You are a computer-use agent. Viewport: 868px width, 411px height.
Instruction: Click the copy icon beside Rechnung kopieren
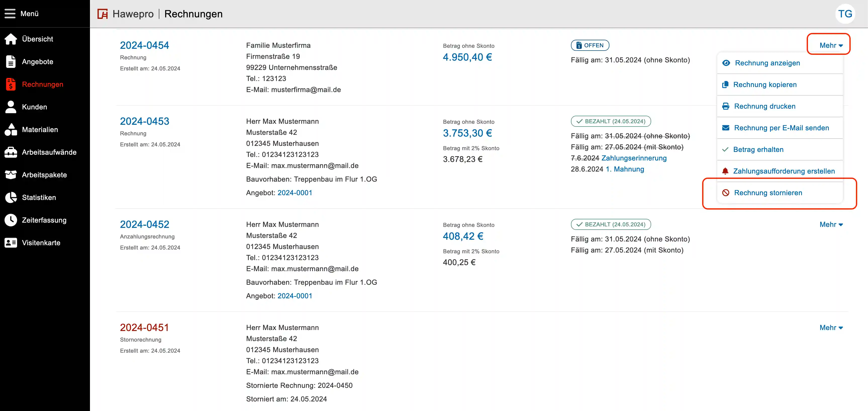click(x=726, y=85)
